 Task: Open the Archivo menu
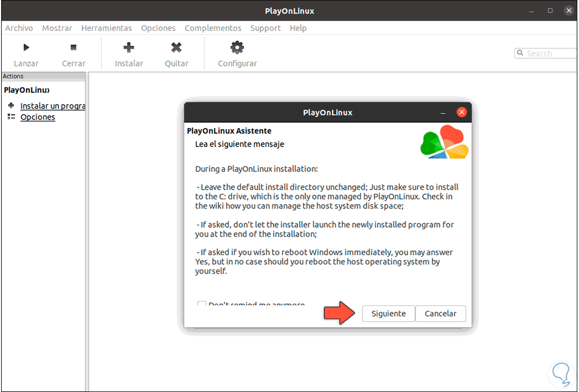coord(19,28)
